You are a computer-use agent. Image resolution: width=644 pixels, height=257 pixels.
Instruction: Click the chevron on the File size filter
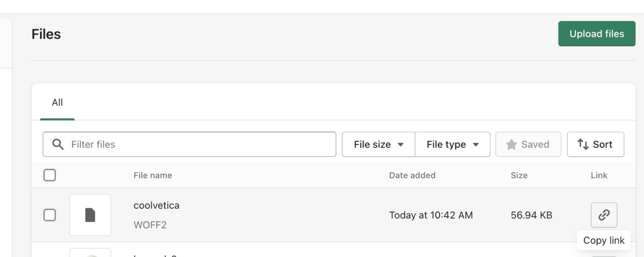(402, 144)
